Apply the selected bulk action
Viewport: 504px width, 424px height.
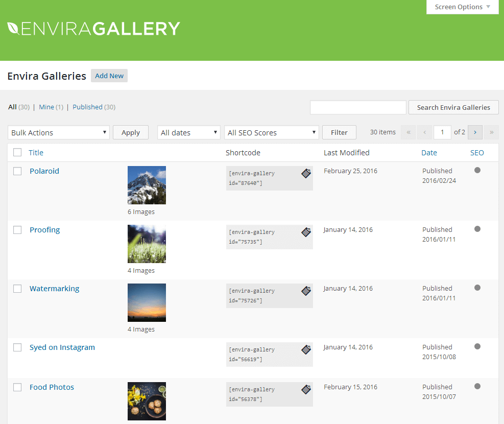(x=131, y=132)
